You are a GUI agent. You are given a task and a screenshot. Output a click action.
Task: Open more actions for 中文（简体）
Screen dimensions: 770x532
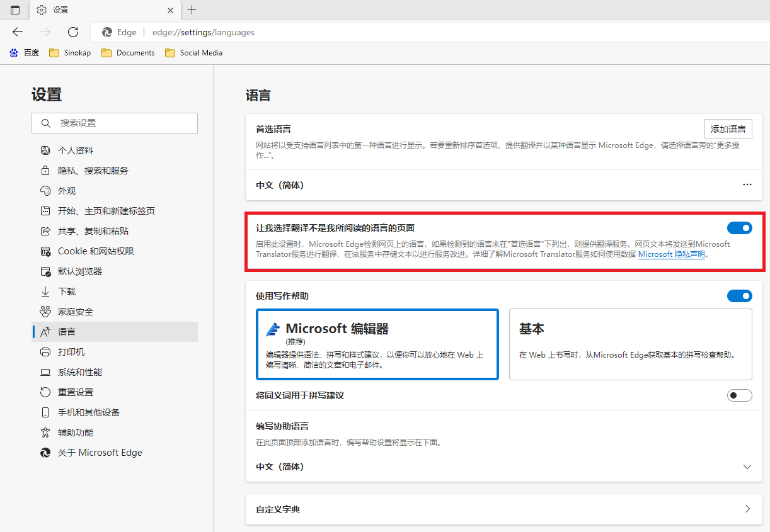[747, 185]
